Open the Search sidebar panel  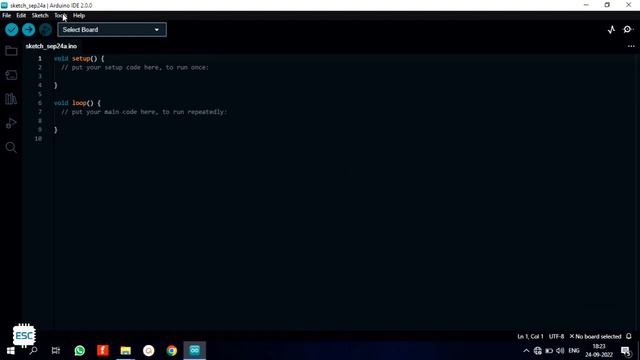(x=11, y=147)
